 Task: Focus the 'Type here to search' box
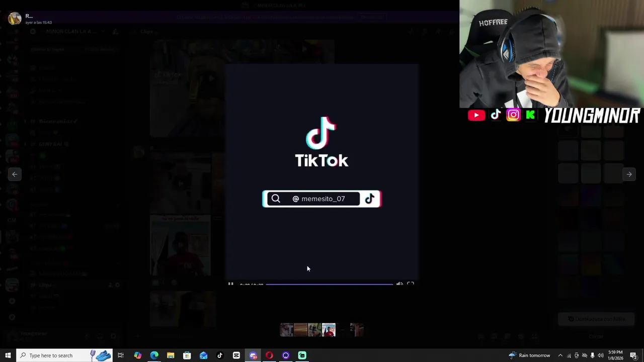[x=64, y=355]
